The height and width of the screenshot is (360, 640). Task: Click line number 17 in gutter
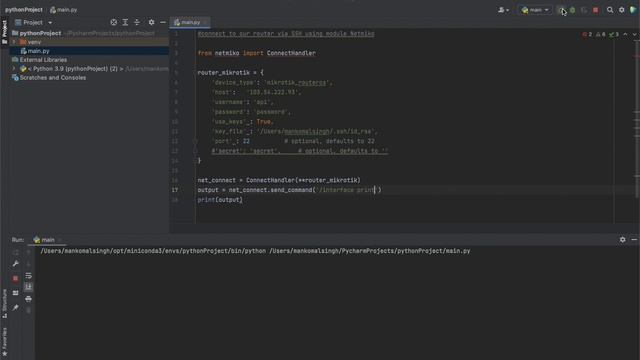175,190
